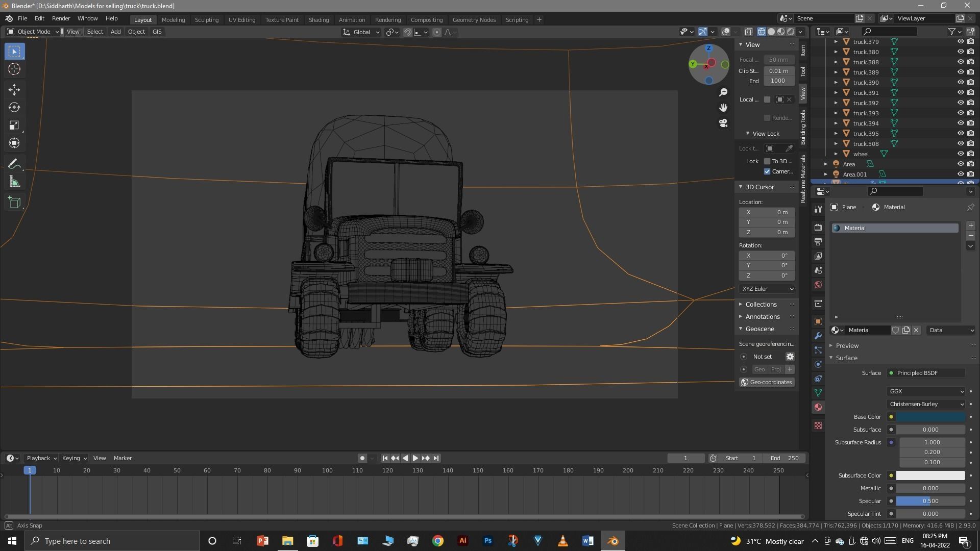Expand the Annotations panel
This screenshot has width=980, height=551.
pyautogui.click(x=763, y=317)
